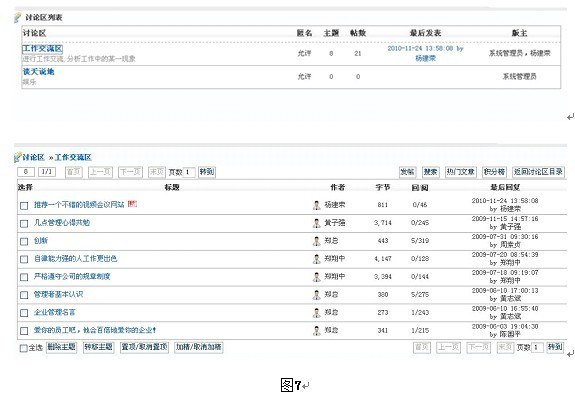The height and width of the screenshot is (398, 575).
Task: Click 返回讨论区目录 button
Action: point(538,172)
